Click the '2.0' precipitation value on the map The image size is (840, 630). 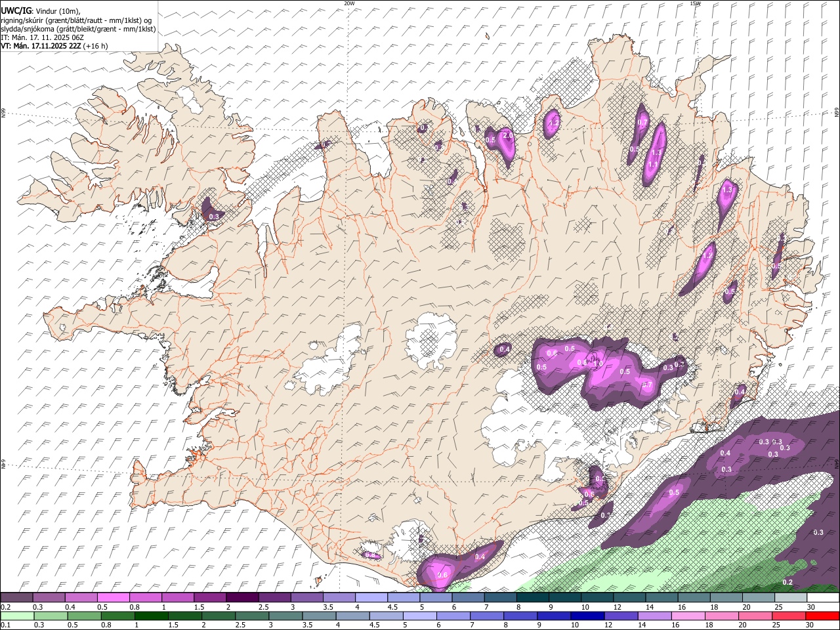click(x=507, y=135)
